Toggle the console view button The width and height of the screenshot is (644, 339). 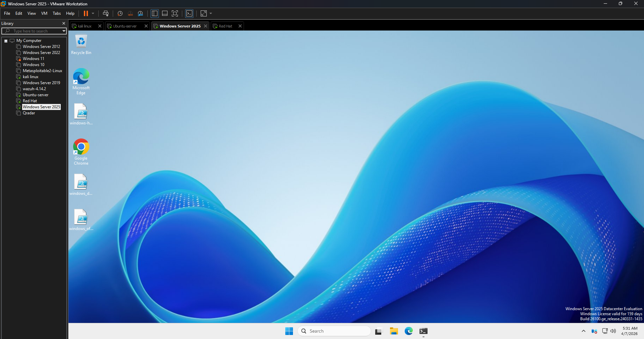(189, 13)
